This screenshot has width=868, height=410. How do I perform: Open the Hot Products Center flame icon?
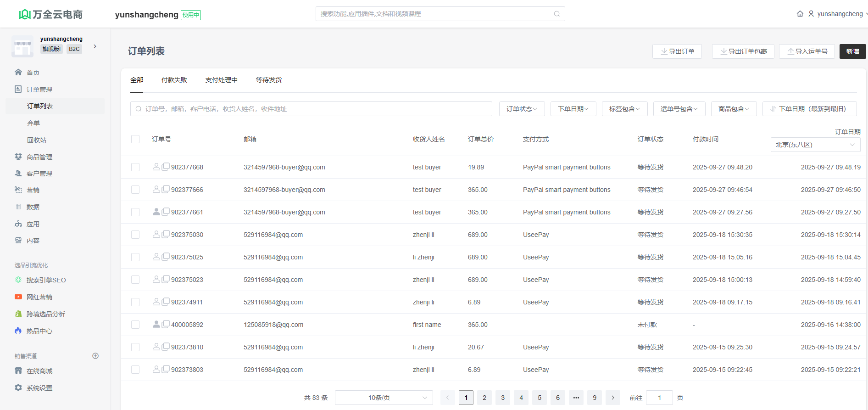(18, 331)
